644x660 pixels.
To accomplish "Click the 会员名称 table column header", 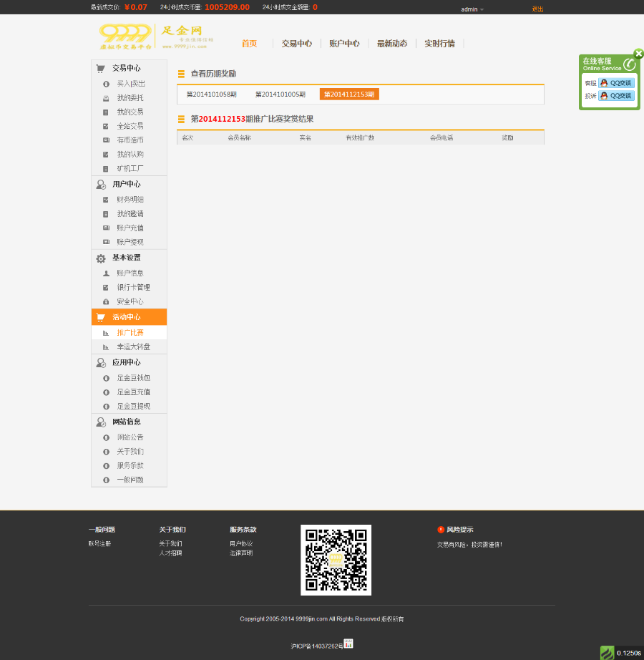I will tap(239, 137).
